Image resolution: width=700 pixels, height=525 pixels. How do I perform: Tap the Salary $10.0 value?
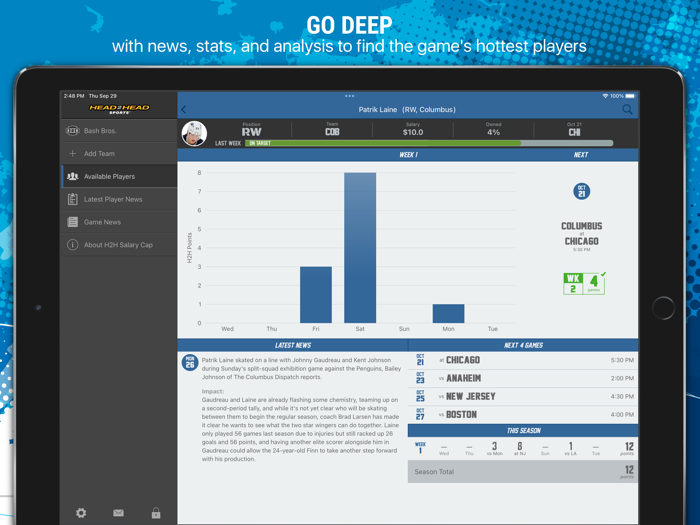[413, 130]
